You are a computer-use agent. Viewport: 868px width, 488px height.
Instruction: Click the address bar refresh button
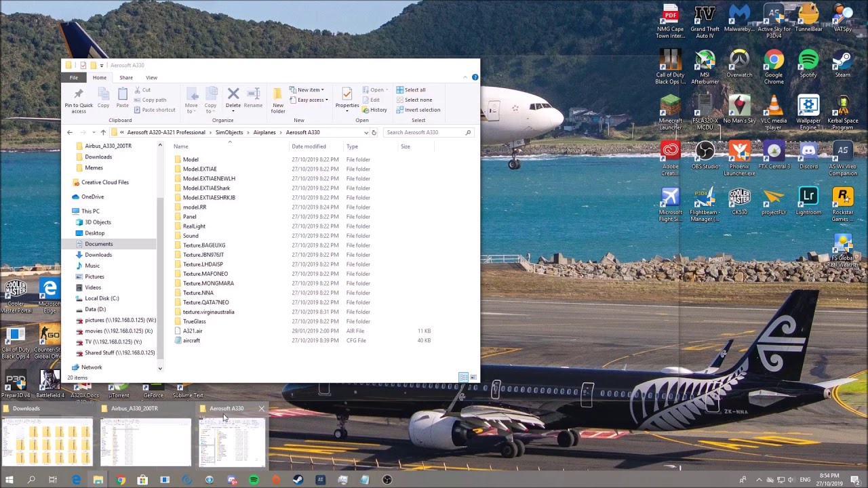point(374,132)
